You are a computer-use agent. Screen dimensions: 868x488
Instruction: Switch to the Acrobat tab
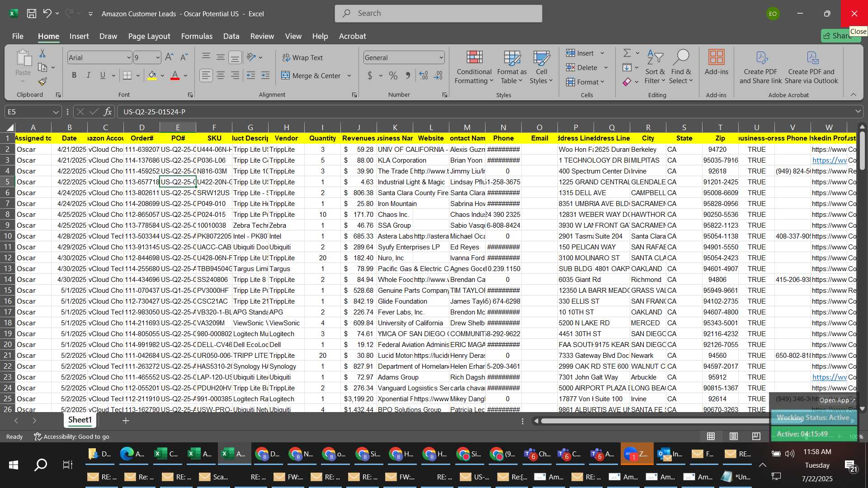(353, 36)
